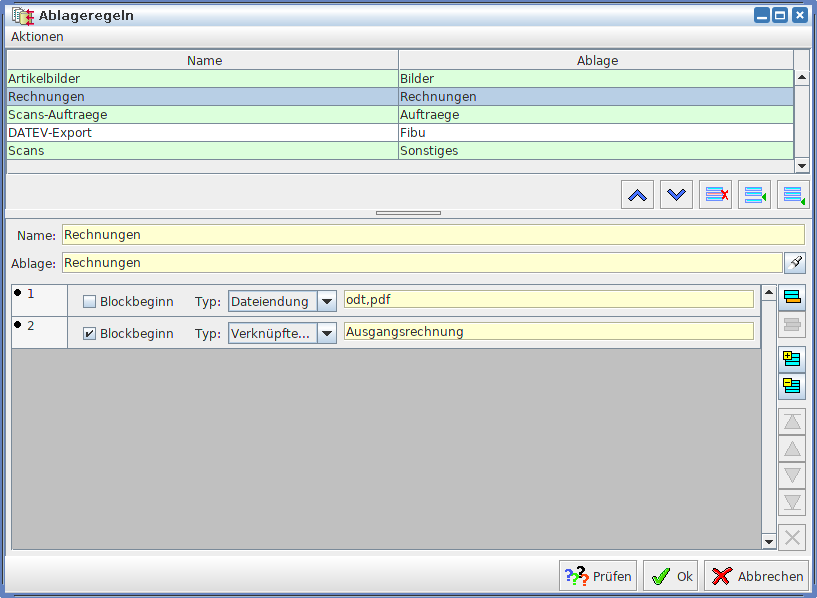This screenshot has height=598, width=817.
Task: Click the scroll-down arrow of rules table
Action: [801, 165]
